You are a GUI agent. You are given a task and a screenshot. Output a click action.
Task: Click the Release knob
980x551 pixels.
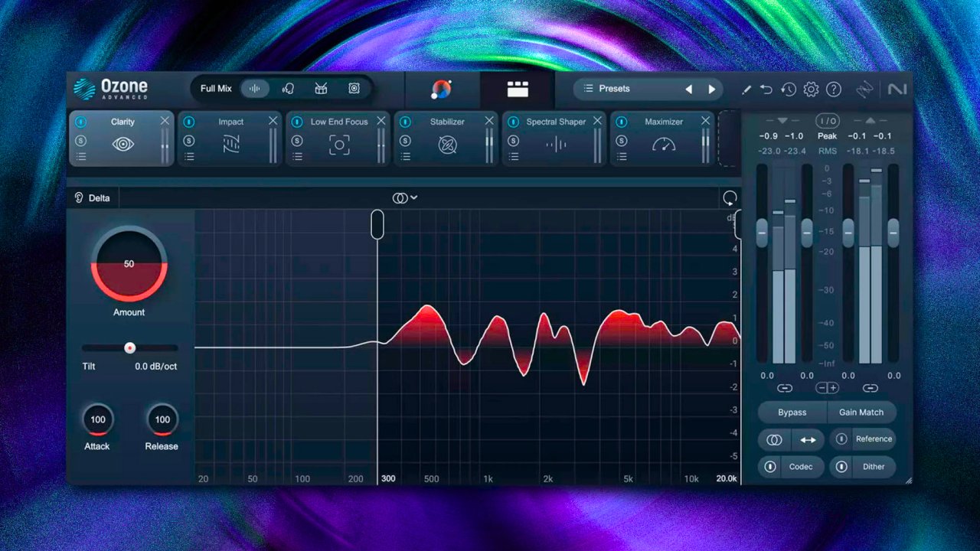(162, 419)
